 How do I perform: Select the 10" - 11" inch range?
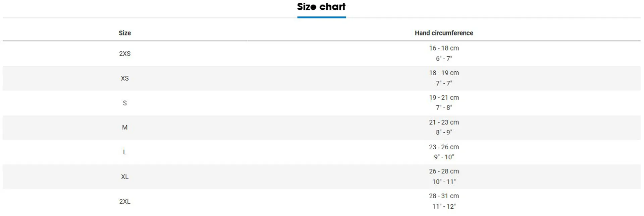pyautogui.click(x=443, y=182)
